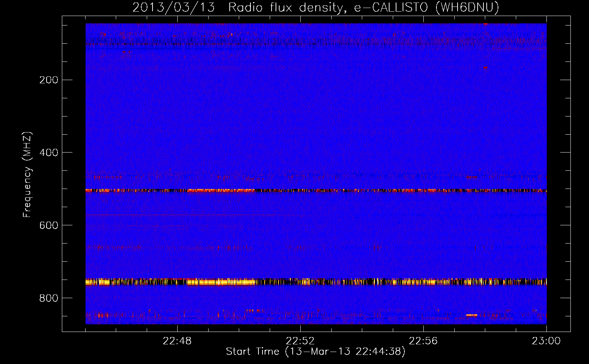Click the bright yellow interference band near 760 MHz
Image resolution: width=589 pixels, height=364 pixels.
(316, 282)
